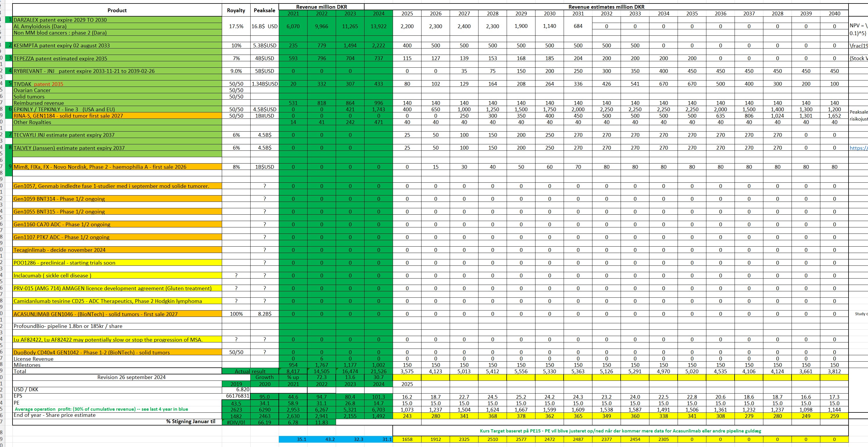Click the TECVAYLI JNJ product cell
This screenshot has width=868, height=447.
pyautogui.click(x=117, y=135)
